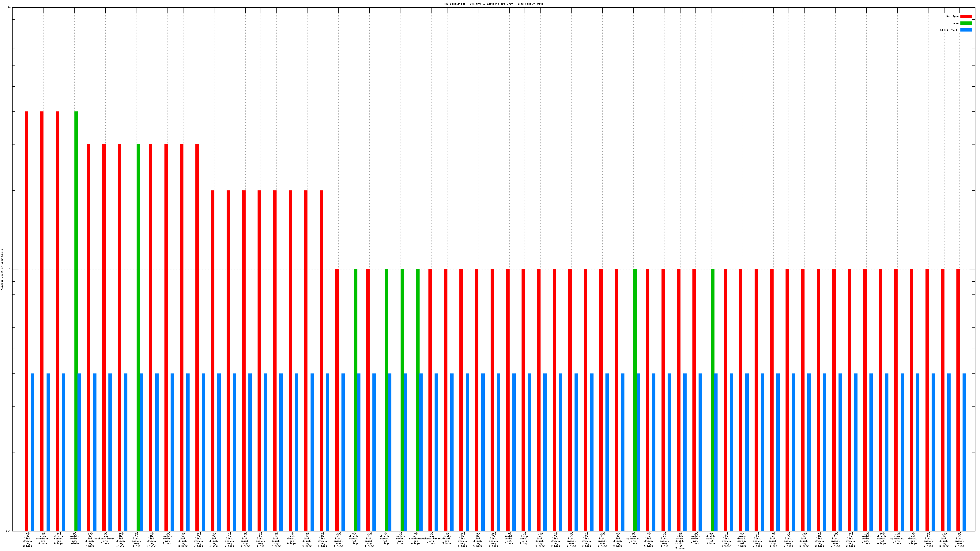Image resolution: width=980 pixels, height=551 pixels.
Task: Click the 6@ old.spam.dnsbl.sorbs.net 7 hops label
Action: (680, 541)
